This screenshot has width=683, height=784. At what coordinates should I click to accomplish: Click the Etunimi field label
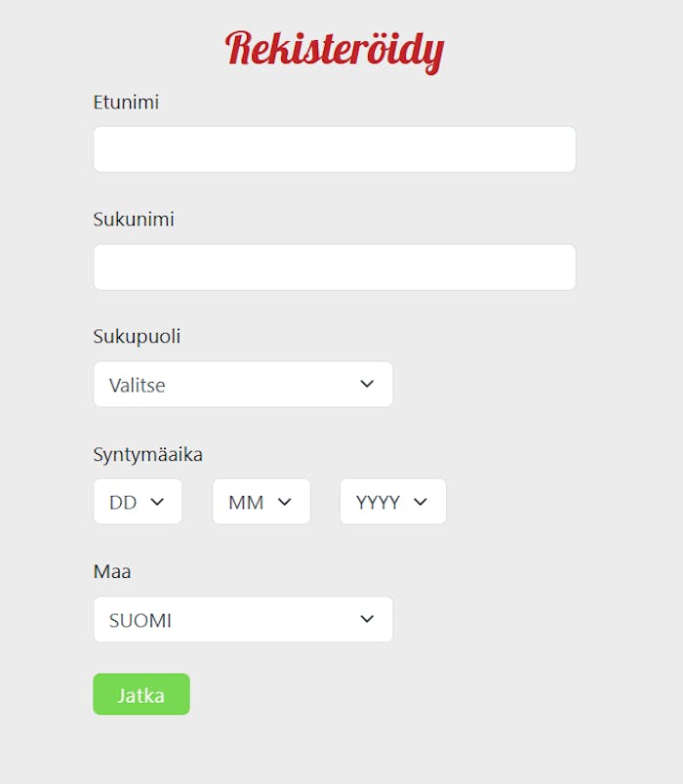click(x=126, y=102)
